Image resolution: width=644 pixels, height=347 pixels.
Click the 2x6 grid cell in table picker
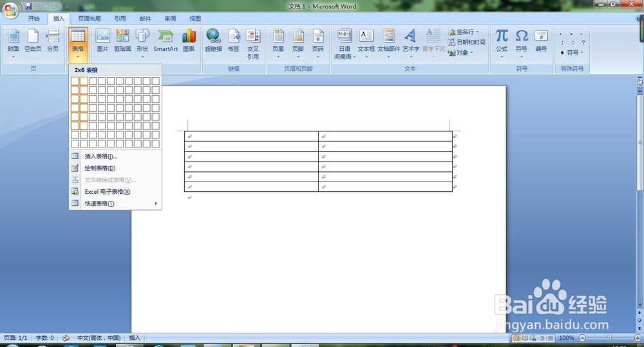tap(84, 126)
